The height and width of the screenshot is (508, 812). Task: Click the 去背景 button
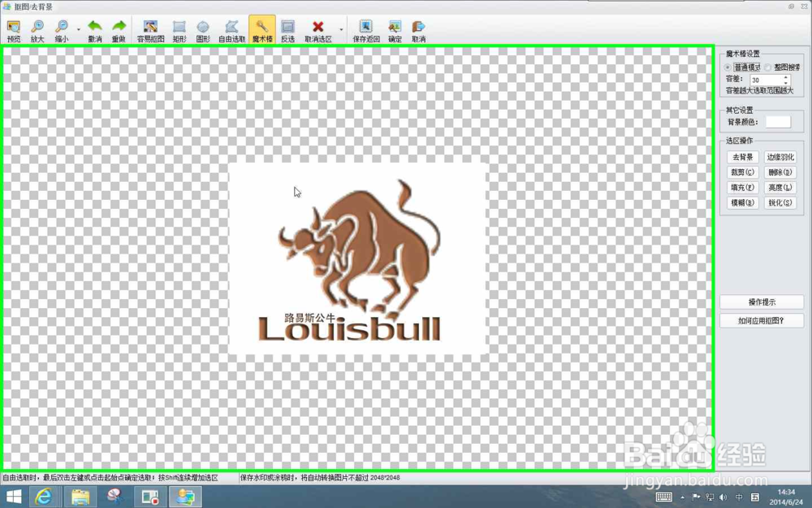tap(743, 157)
